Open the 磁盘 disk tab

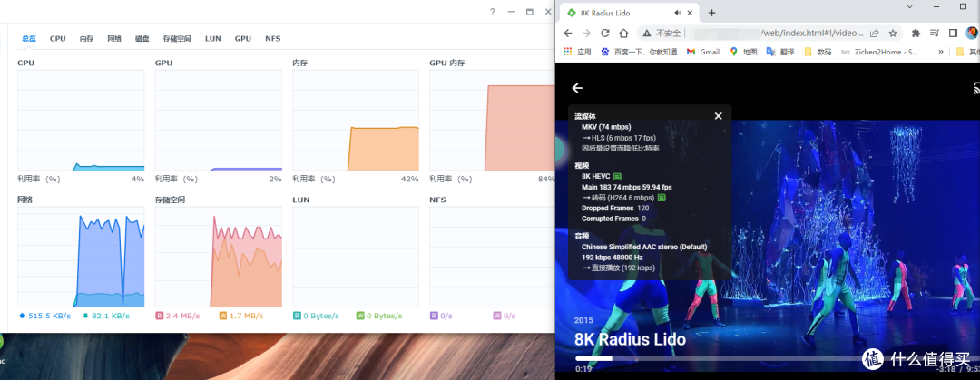[142, 39]
